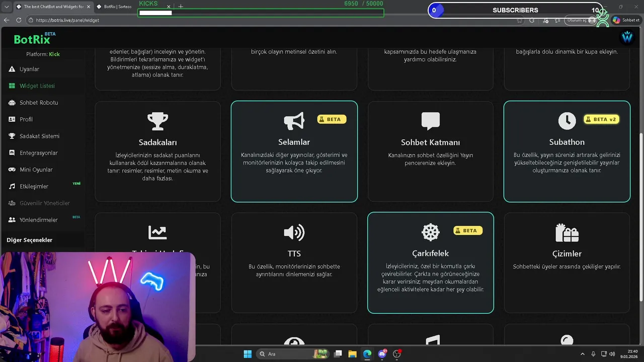
Task: Click the volume icon in system tray
Action: coord(612,354)
